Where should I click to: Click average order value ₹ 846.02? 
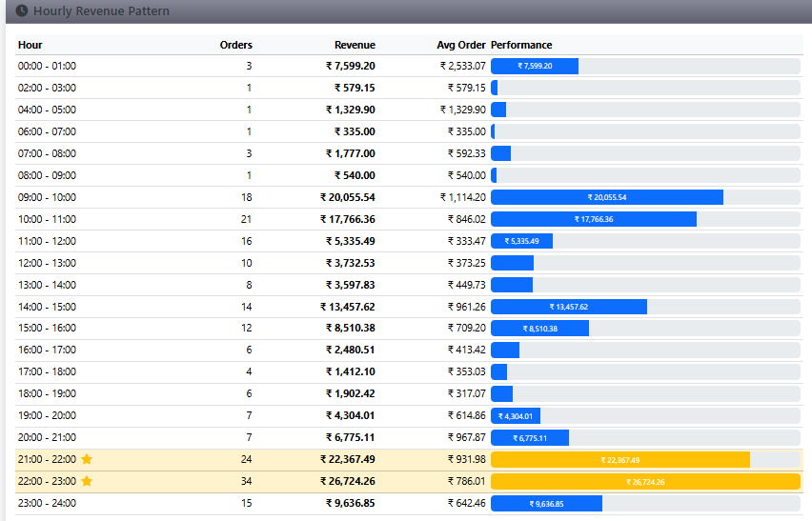pos(467,219)
